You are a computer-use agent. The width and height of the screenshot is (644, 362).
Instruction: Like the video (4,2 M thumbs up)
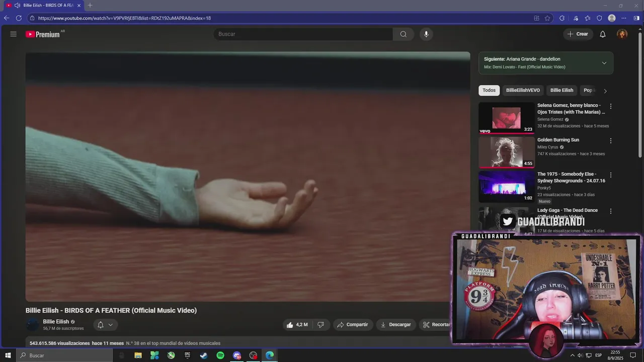[297, 325]
